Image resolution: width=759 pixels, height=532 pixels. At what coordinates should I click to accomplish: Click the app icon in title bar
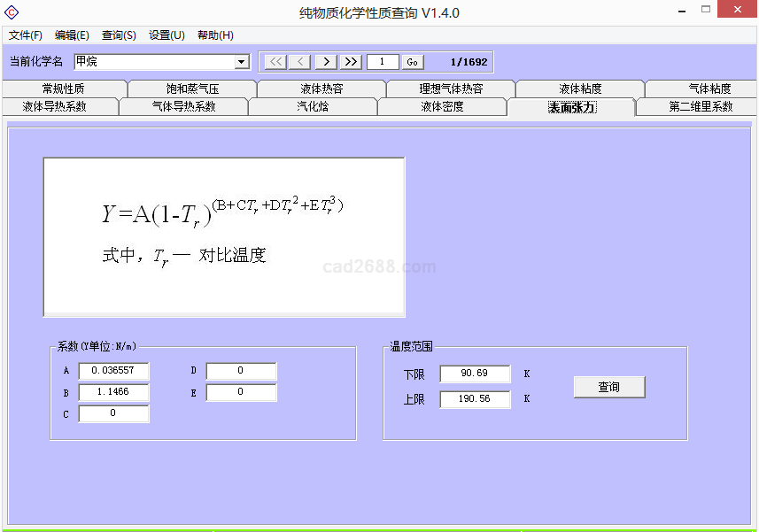pos(12,12)
